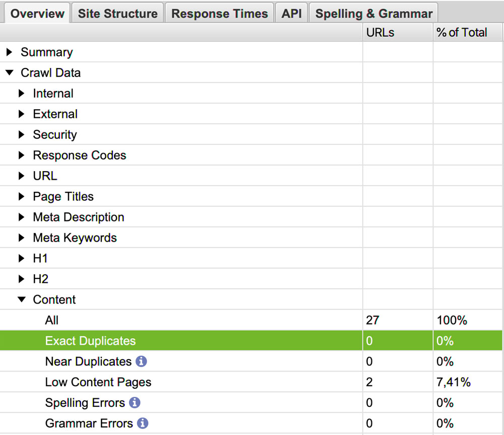Expand the Summary section
This screenshot has height=435, width=504.
(x=9, y=52)
